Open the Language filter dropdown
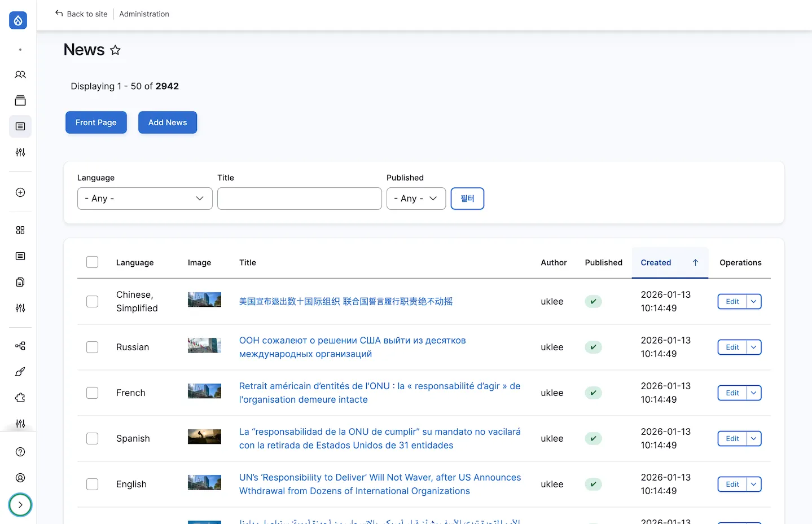 [144, 199]
